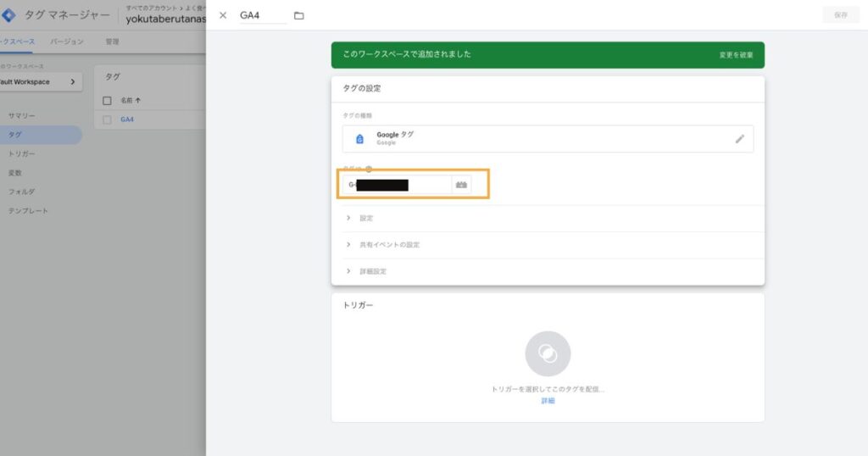Click the Tag Manager logo icon
The height and width of the screenshot is (456, 868).
tap(8, 15)
